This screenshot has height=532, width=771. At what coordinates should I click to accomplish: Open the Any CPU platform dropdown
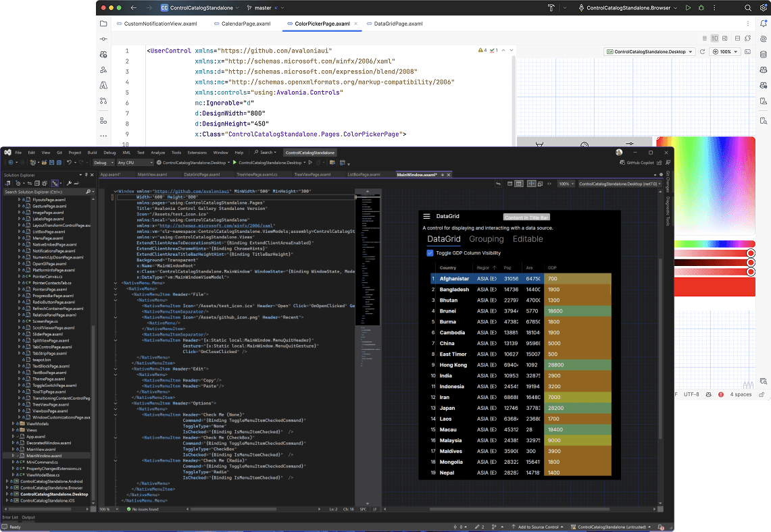(133, 162)
